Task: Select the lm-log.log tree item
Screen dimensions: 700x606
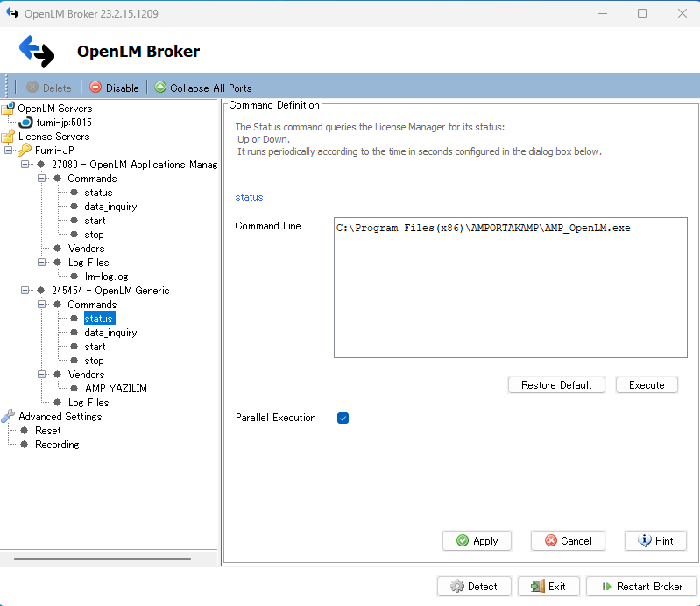Action: point(106,277)
